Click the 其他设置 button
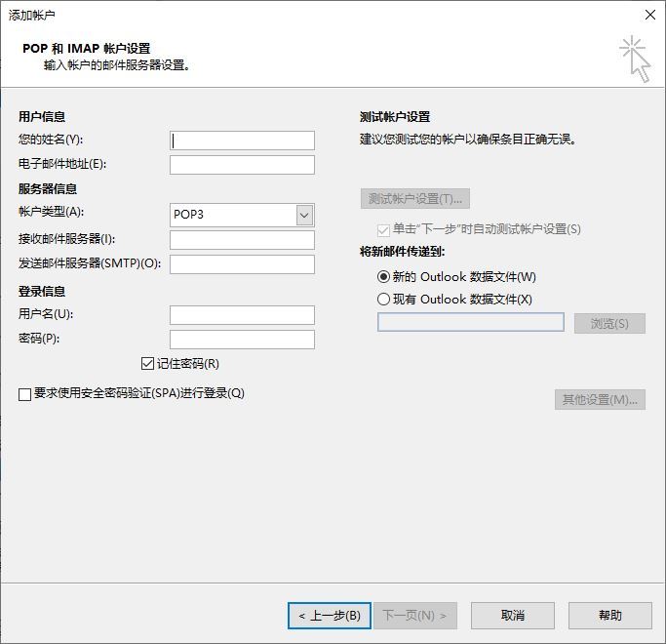The image size is (666, 644). 600,399
